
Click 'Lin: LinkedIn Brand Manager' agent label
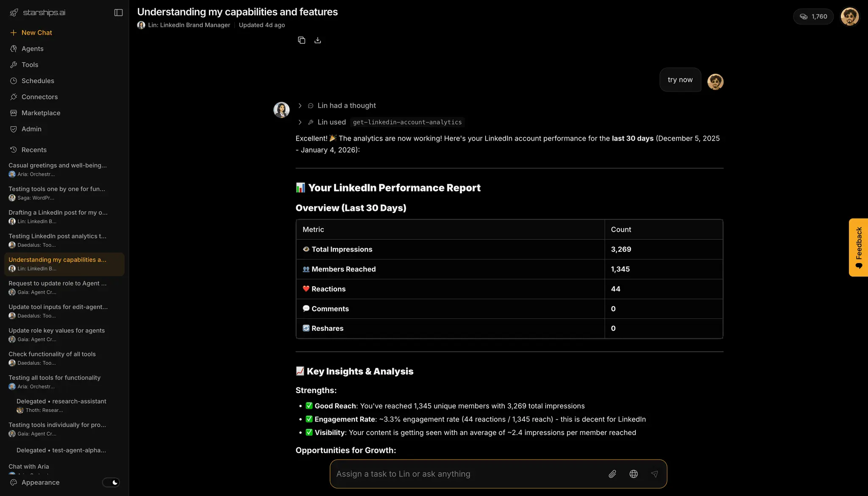tap(189, 25)
